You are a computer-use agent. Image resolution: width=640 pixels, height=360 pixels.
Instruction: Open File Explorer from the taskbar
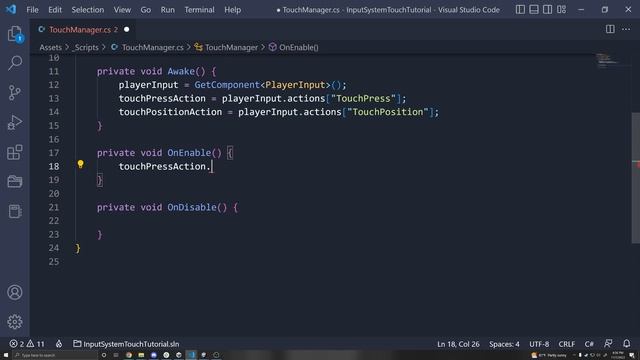(x=141, y=355)
